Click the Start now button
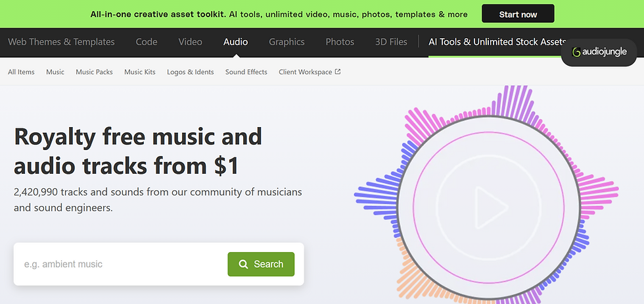 [518, 14]
